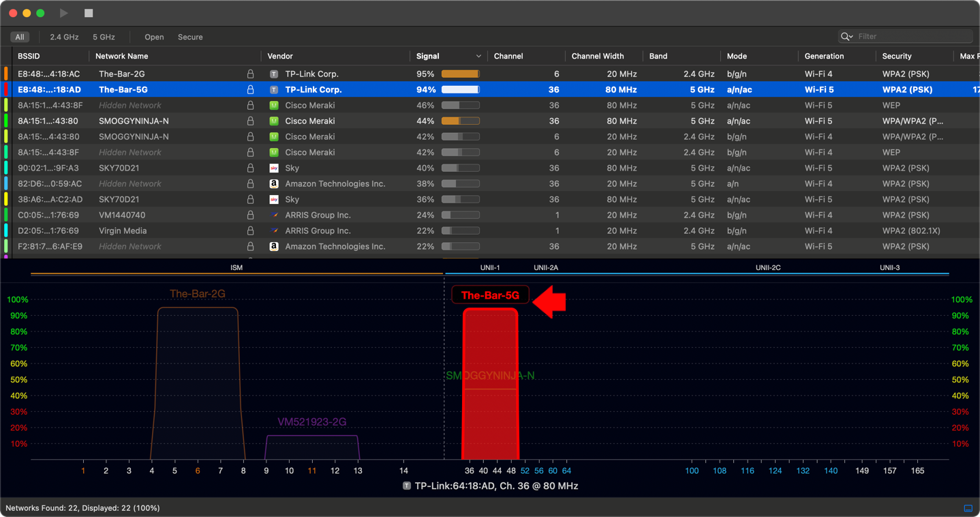Click the UNII-3 band label
This screenshot has height=517, width=980.
[889, 267]
